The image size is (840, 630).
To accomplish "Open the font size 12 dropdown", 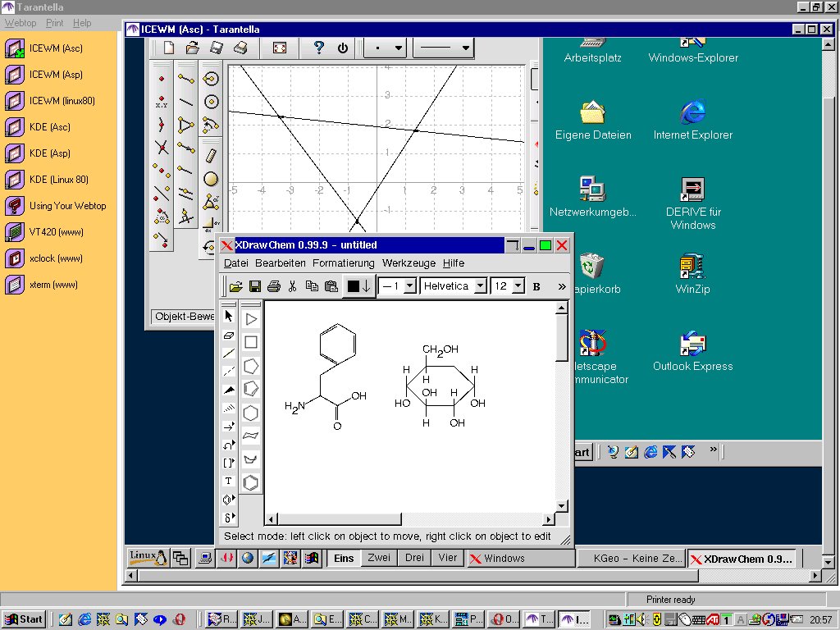I will [518, 286].
